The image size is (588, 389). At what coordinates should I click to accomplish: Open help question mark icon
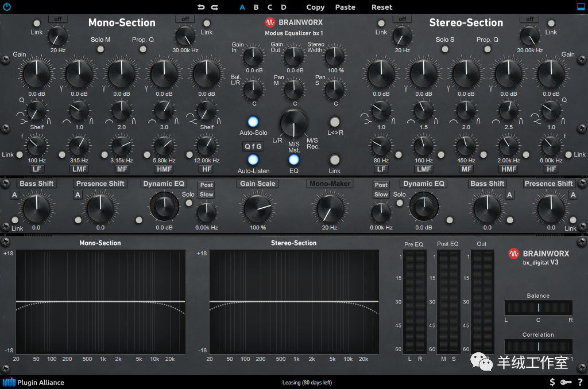579,382
